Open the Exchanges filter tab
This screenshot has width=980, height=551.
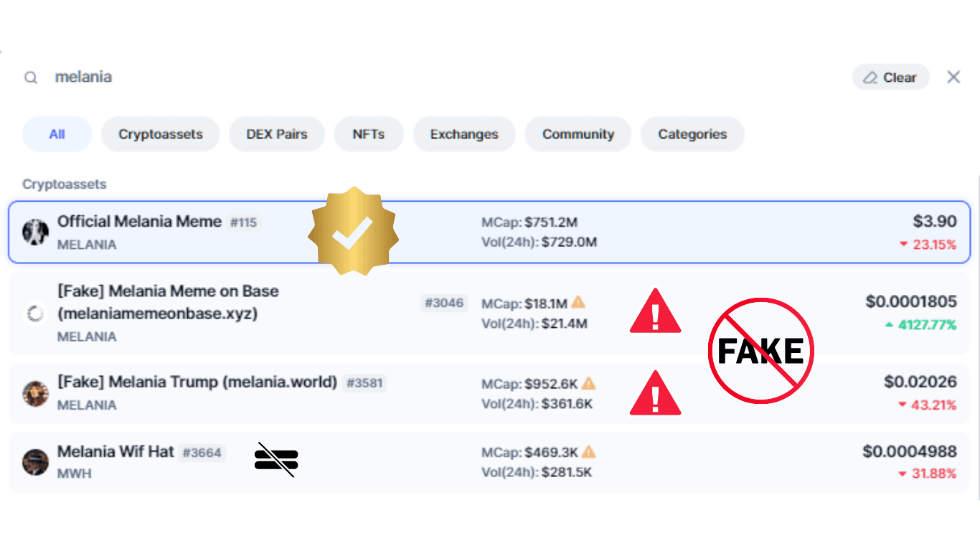[x=464, y=134]
